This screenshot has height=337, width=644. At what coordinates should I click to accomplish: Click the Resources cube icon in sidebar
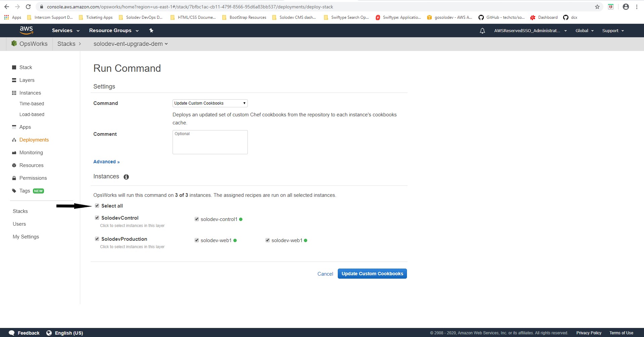pos(14,165)
